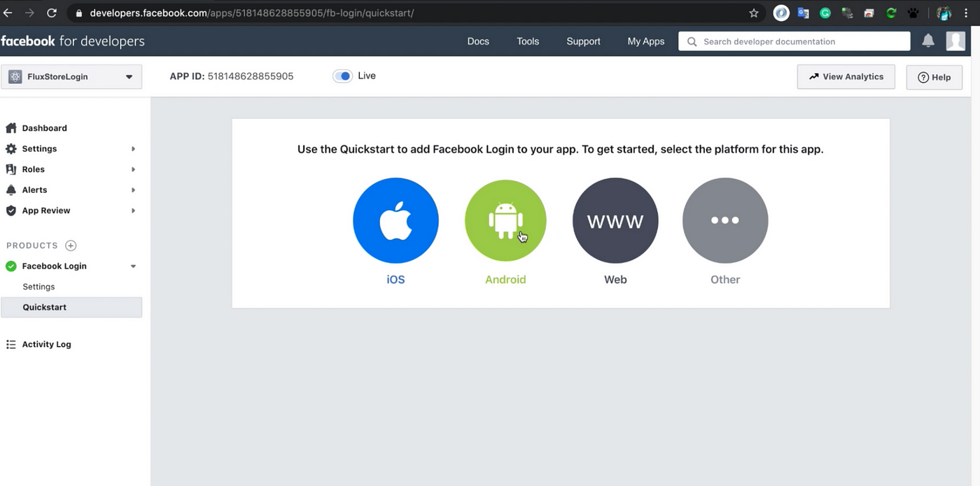Focus the search developer documentation field
The image size is (980, 486).
pyautogui.click(x=794, y=41)
